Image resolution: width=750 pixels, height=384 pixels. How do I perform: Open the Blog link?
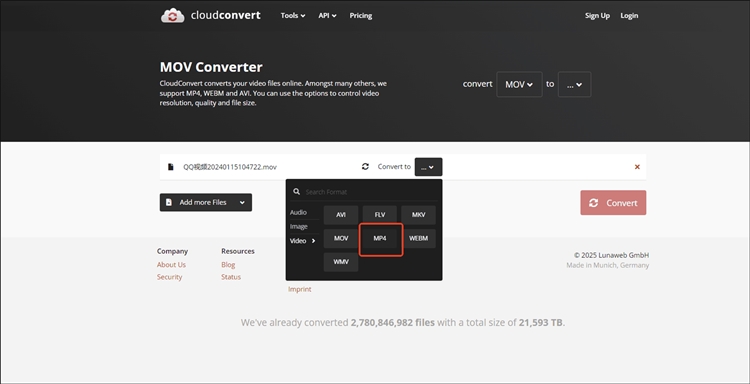(x=228, y=264)
